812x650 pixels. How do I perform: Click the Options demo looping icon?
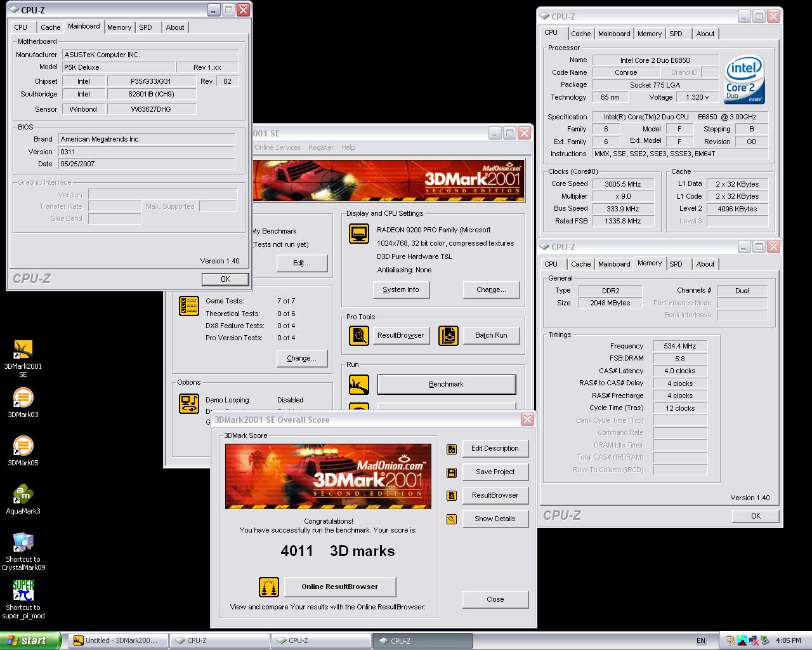click(x=189, y=404)
